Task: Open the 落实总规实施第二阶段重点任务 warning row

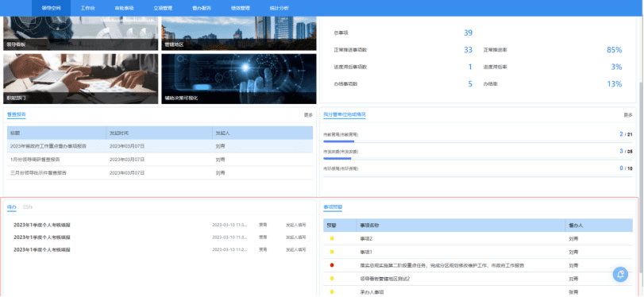Action: pyautogui.click(x=478, y=265)
